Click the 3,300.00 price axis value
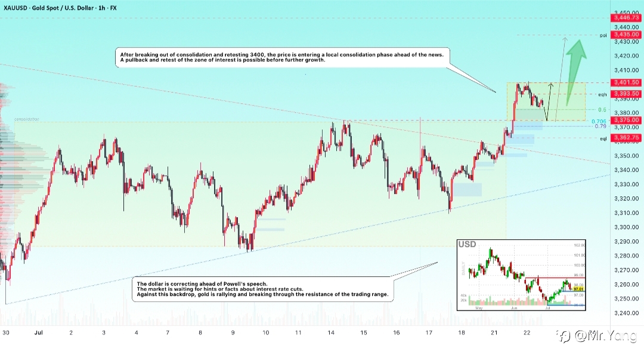 (x=626, y=227)
